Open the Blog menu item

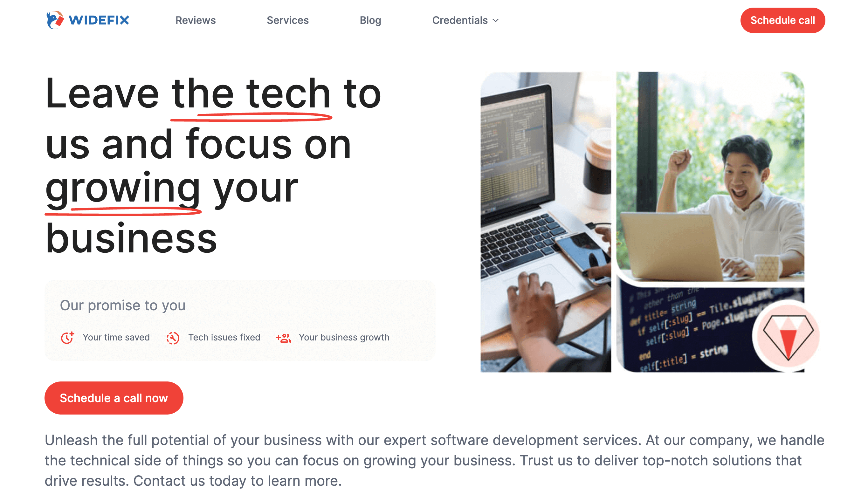pyautogui.click(x=370, y=20)
